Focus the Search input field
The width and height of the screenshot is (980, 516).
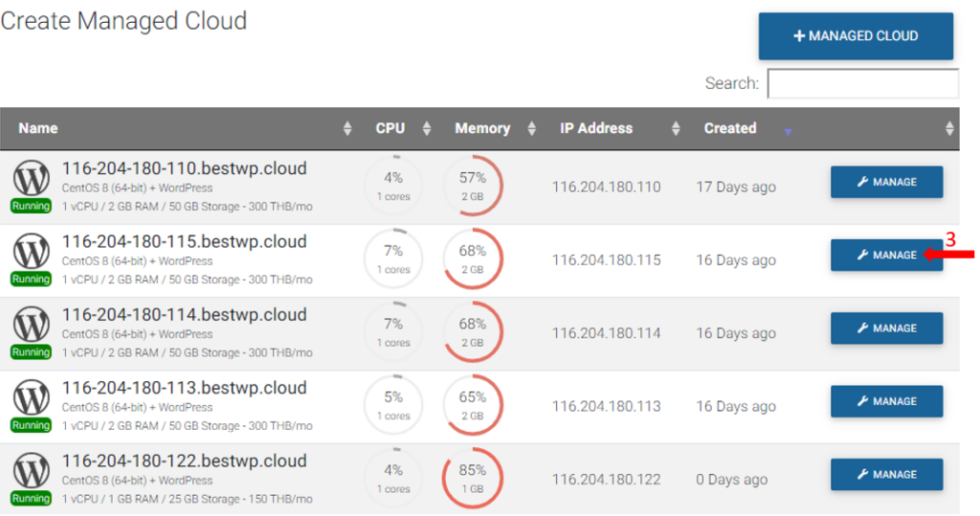click(863, 83)
